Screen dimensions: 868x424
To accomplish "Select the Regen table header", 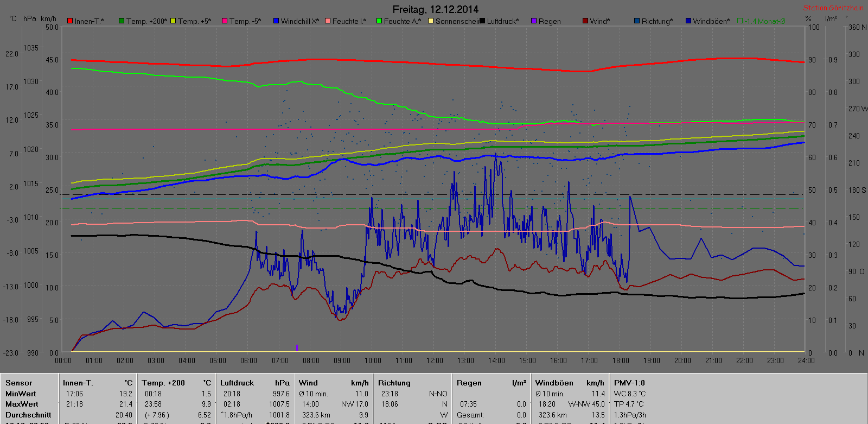I will (469, 383).
